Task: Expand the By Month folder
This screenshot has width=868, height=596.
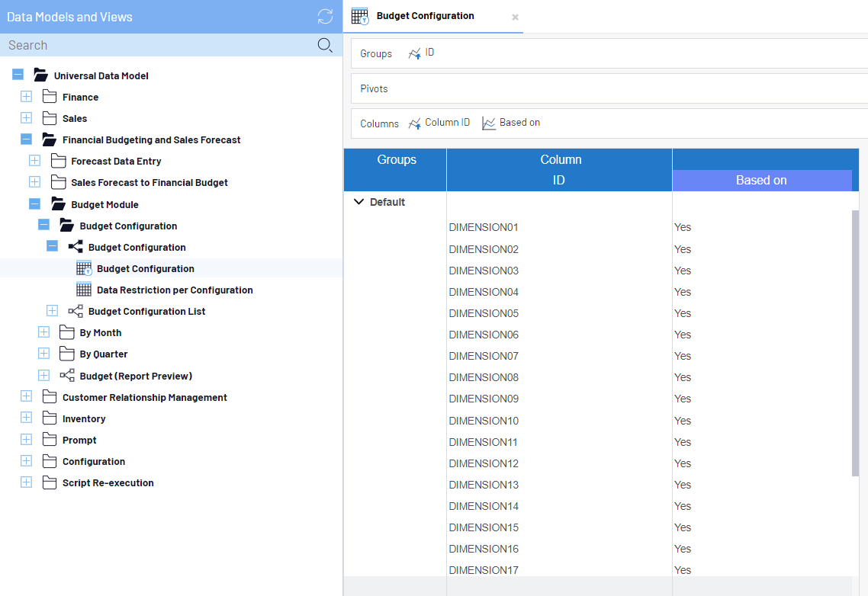Action: (43, 332)
